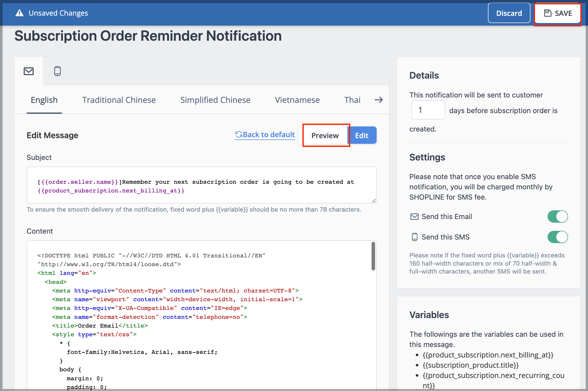This screenshot has width=588, height=391.
Task: Click the days-before number input field
Action: (x=428, y=110)
